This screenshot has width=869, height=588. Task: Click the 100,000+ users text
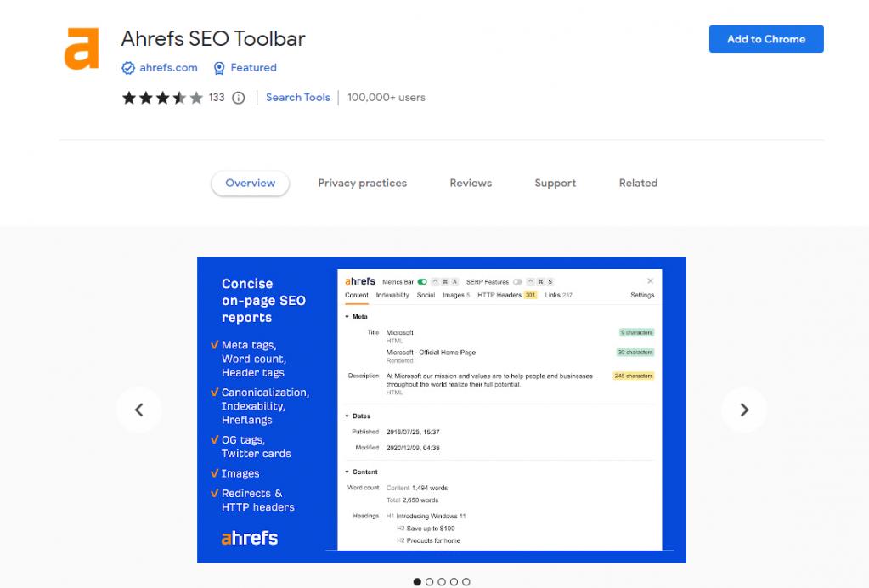[x=387, y=98]
